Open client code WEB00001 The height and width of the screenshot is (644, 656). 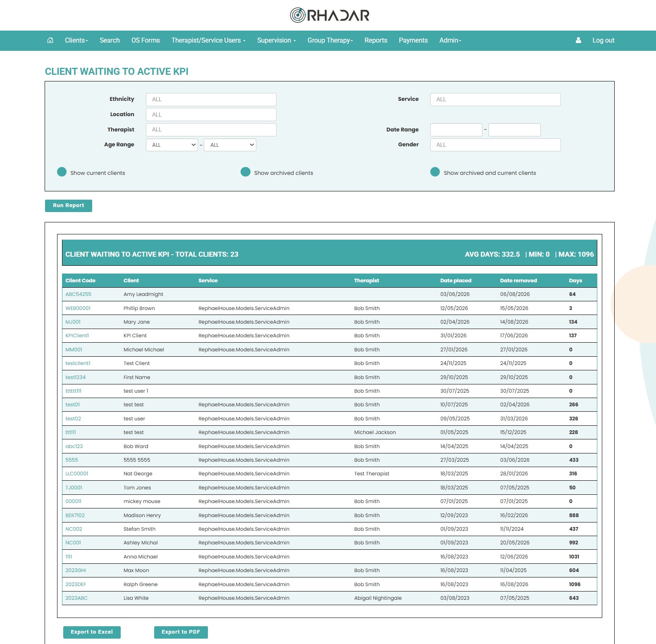(x=78, y=308)
